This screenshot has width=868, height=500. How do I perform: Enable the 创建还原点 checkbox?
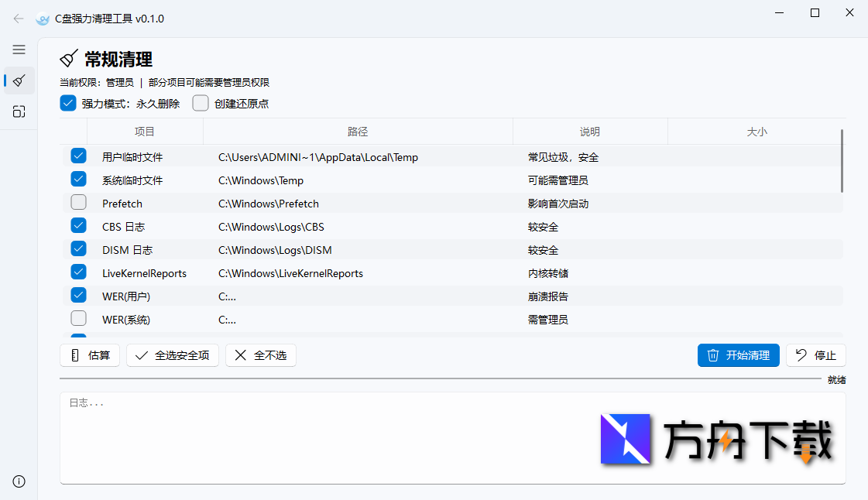(x=200, y=102)
